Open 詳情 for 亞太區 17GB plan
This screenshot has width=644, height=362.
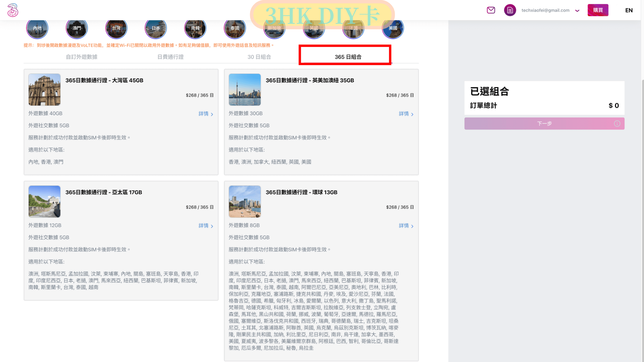[206, 226]
